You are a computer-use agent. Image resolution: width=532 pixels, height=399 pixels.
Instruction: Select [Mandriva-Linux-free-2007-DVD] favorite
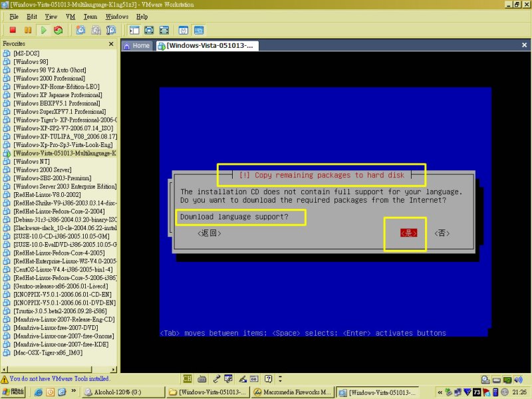(56, 328)
